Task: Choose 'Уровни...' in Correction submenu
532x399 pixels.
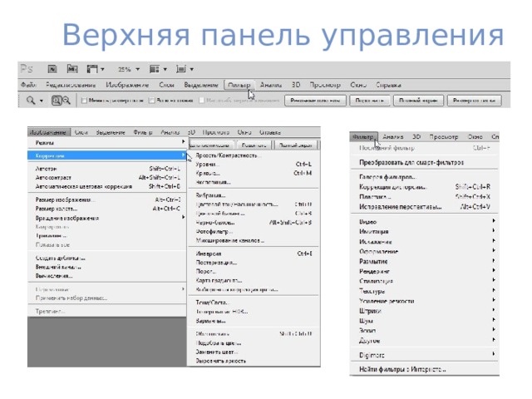Action: coord(207,165)
